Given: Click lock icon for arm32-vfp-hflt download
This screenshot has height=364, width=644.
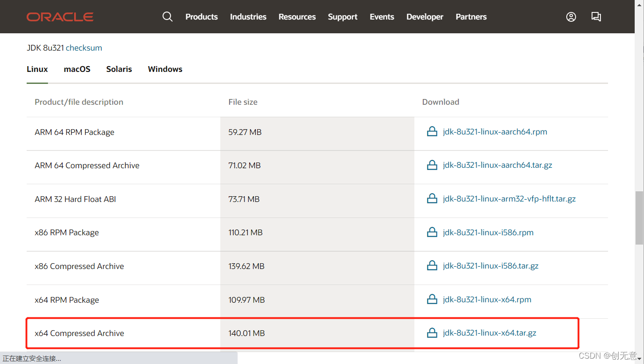Looking at the screenshot, I should pyautogui.click(x=432, y=198).
